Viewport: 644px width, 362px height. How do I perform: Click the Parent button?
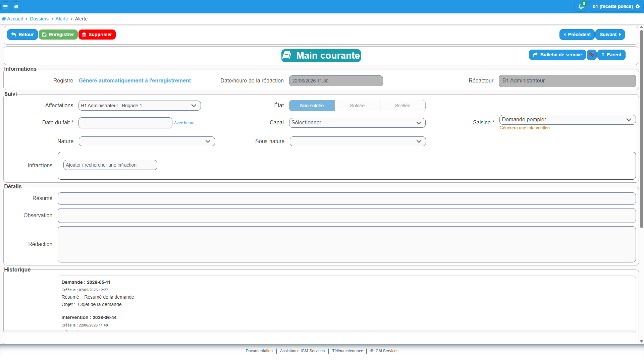611,55
